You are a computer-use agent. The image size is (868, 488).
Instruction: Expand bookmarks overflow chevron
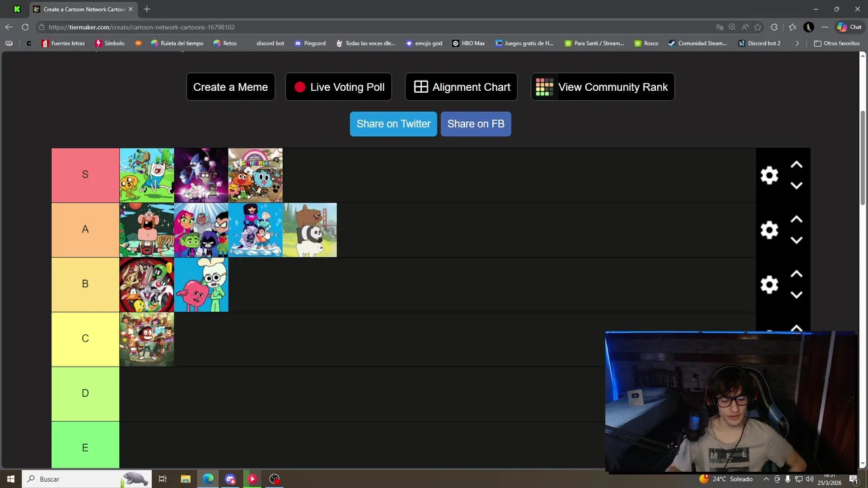click(797, 43)
